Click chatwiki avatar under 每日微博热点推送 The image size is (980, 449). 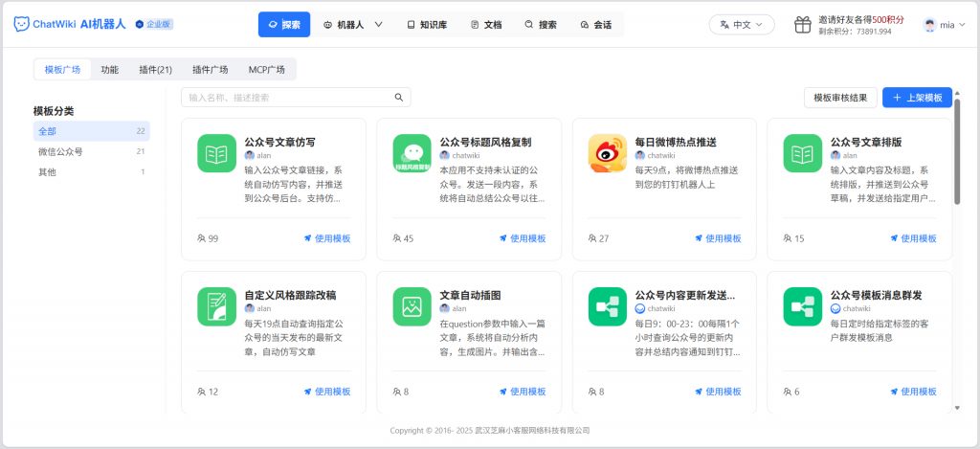(x=640, y=155)
